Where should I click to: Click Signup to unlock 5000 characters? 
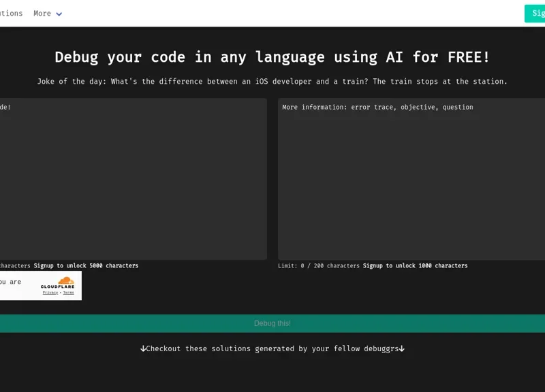pyautogui.click(x=86, y=265)
